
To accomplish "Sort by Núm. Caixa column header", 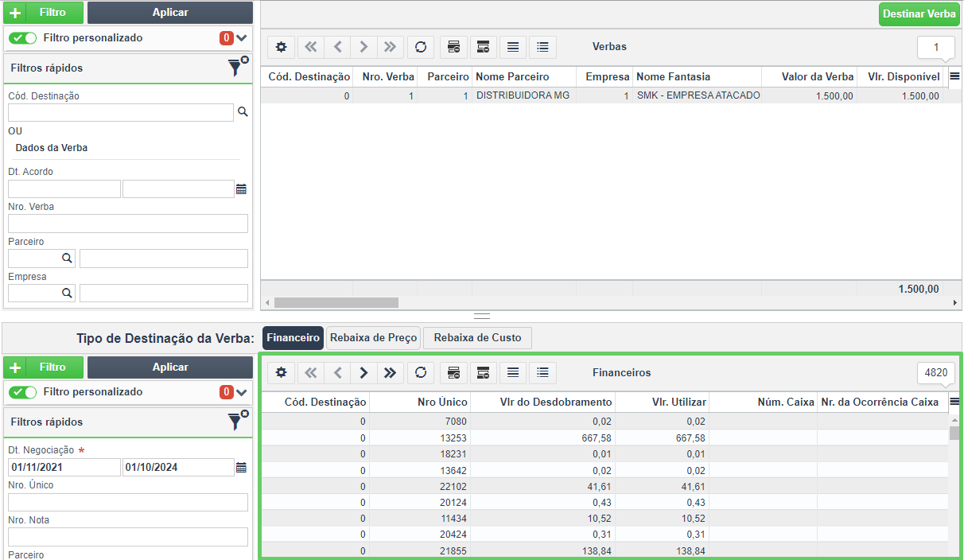I will [763, 402].
